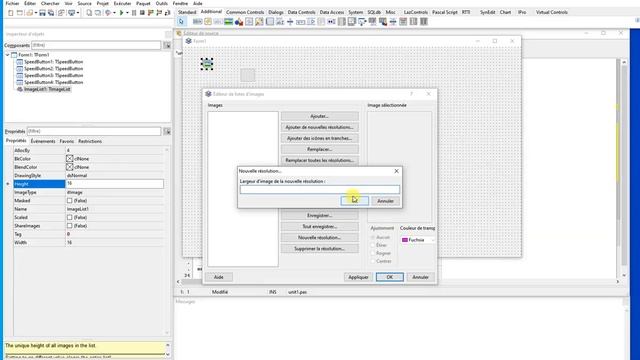Viewport: 640px width, 360px height.
Task: Click the Appliquer button
Action: (x=358, y=277)
